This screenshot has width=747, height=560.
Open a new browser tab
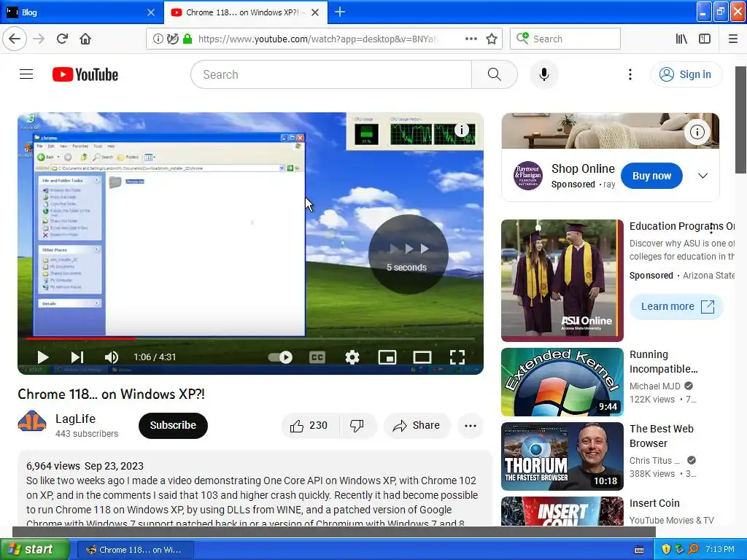(340, 12)
